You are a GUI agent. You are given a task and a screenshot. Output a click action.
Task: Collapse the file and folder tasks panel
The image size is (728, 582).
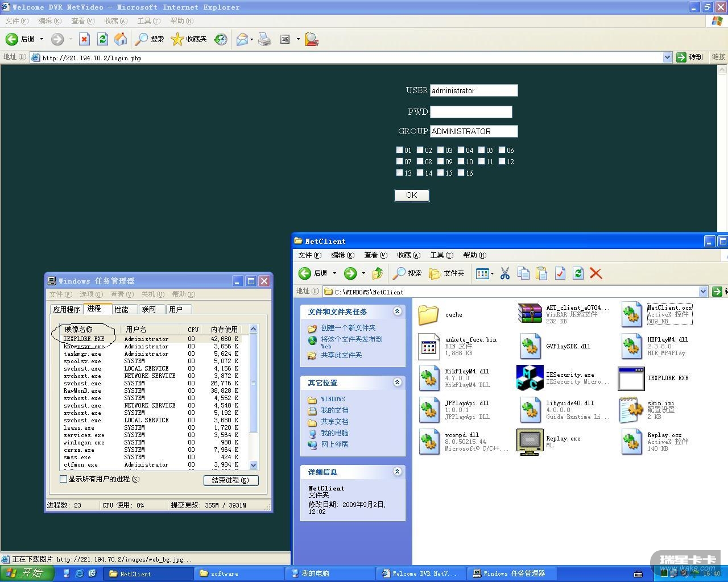pyautogui.click(x=397, y=311)
